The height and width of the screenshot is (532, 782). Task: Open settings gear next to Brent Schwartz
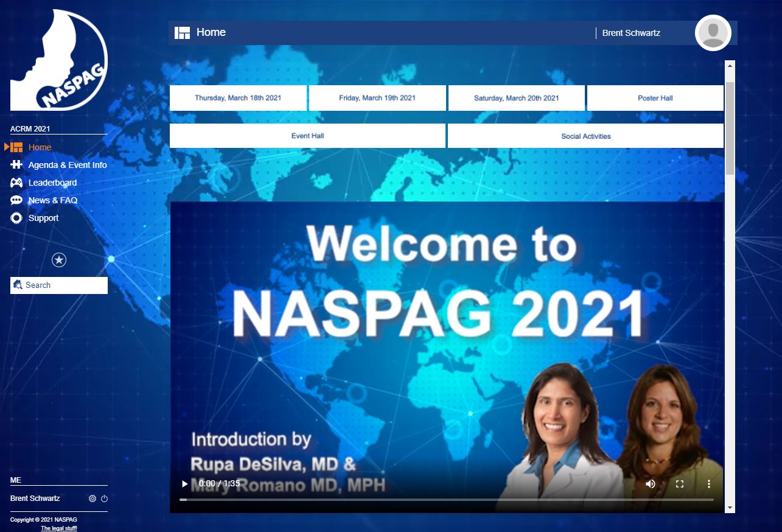click(93, 499)
